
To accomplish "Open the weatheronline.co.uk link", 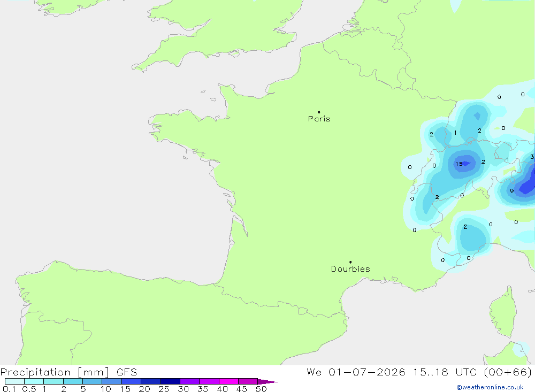I will [490, 387].
